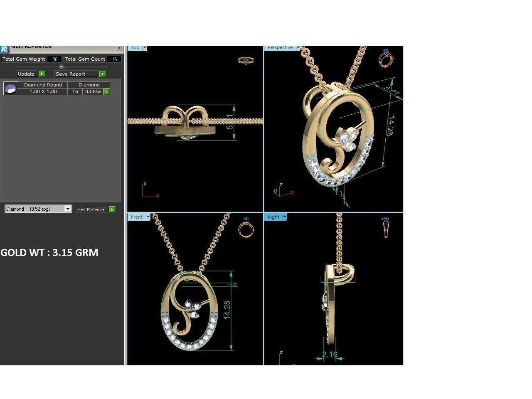Image resolution: width=532 pixels, height=399 pixels.
Task: Click the ring view icon in Perspective viewport
Action: [x=386, y=58]
